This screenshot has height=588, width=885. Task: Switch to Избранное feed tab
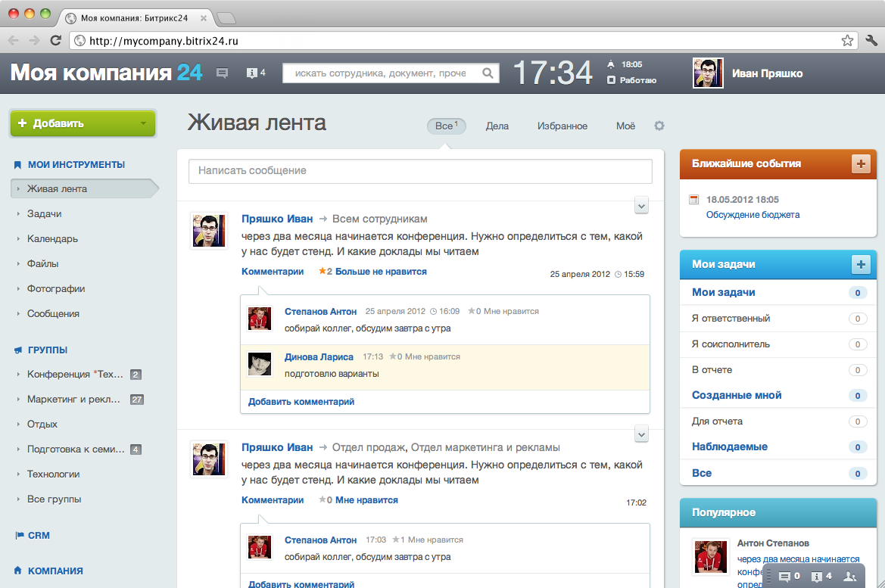[562, 126]
